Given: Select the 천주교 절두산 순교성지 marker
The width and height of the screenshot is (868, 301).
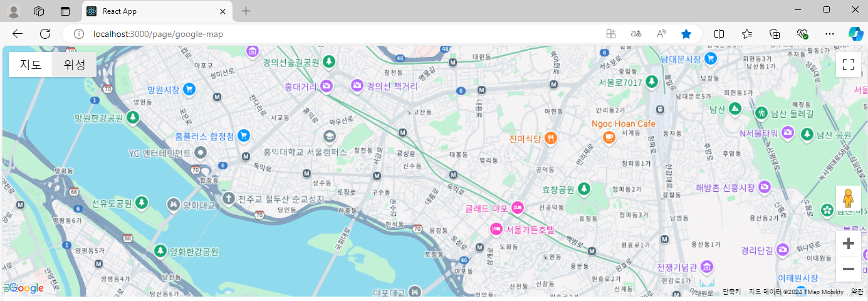Looking at the screenshot, I should (x=229, y=199).
